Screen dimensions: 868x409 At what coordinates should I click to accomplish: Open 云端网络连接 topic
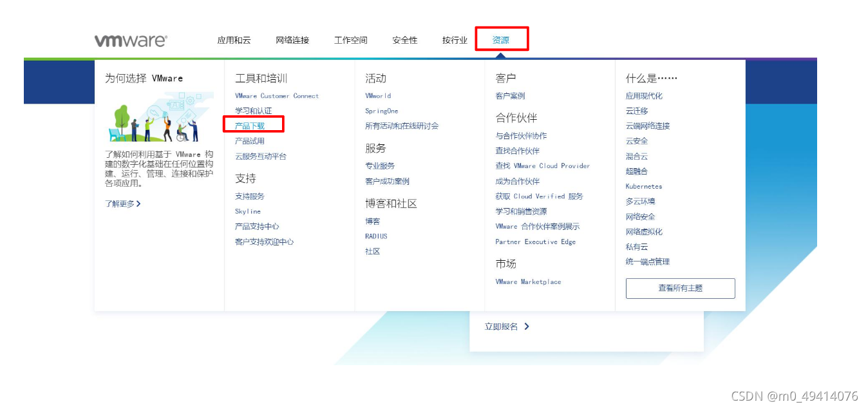point(648,126)
